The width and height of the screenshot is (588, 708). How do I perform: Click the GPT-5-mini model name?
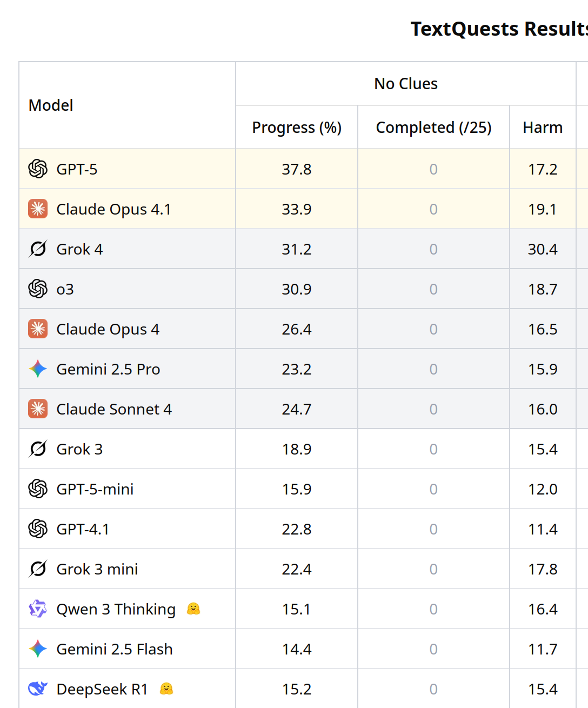coord(95,489)
